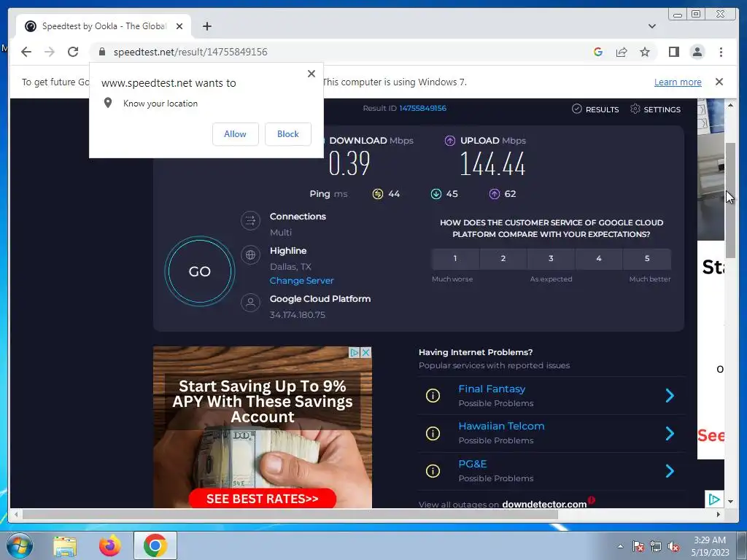Viewport: 747px width, 560px height.
Task: Click the provider person icon
Action: tap(251, 303)
